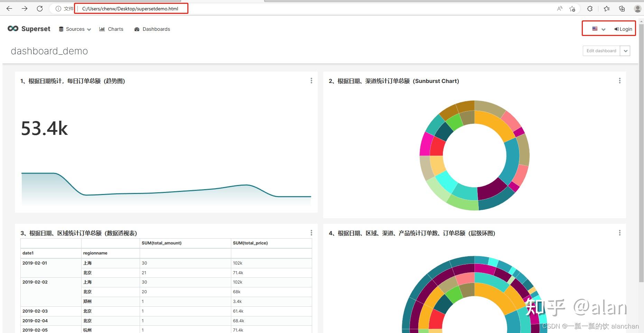Image resolution: width=644 pixels, height=333 pixels.
Task: Click the Superset infinity logo
Action: pos(13,29)
